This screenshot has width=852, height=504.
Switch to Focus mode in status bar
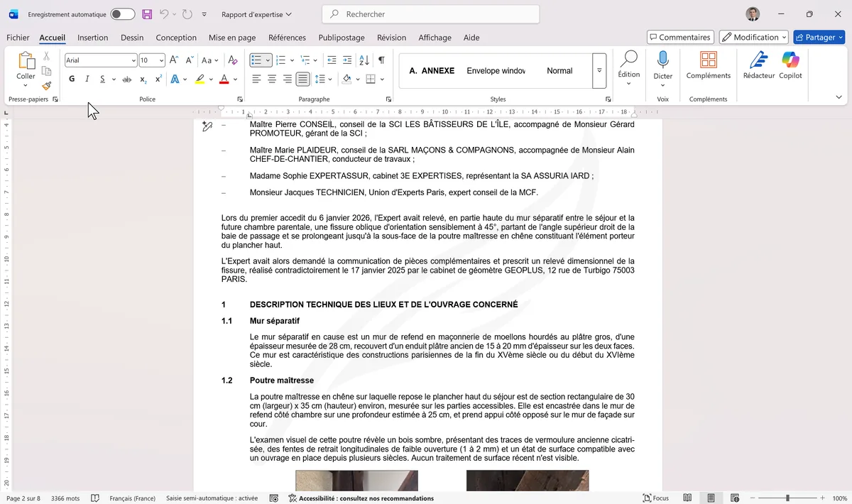click(655, 498)
